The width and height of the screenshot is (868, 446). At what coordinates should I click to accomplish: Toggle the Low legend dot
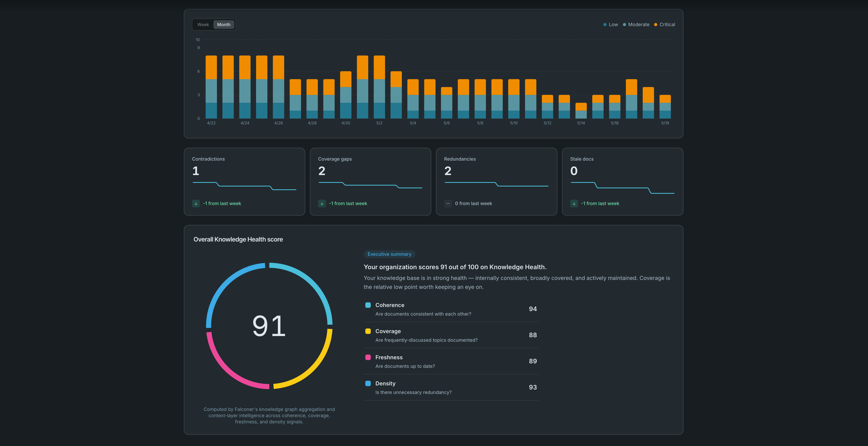click(605, 25)
